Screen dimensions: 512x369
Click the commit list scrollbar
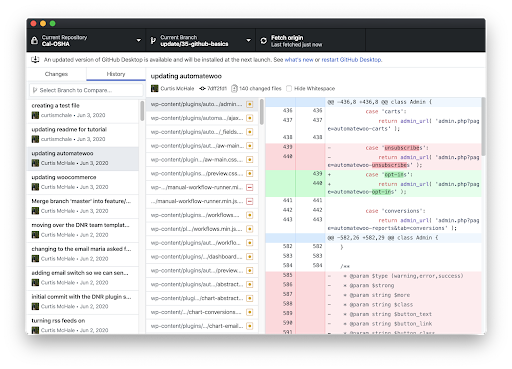coord(142,111)
